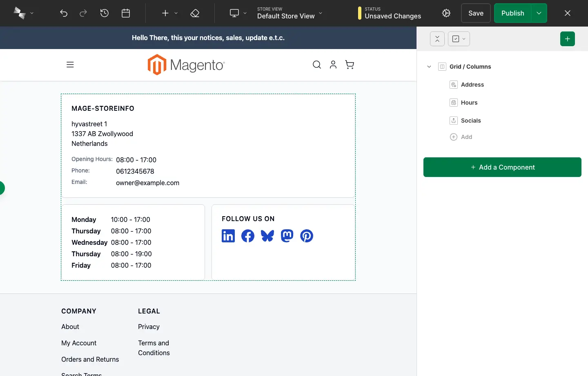Select the Eraser icon in the toolbar
This screenshot has height=376, width=588.
[x=195, y=13]
